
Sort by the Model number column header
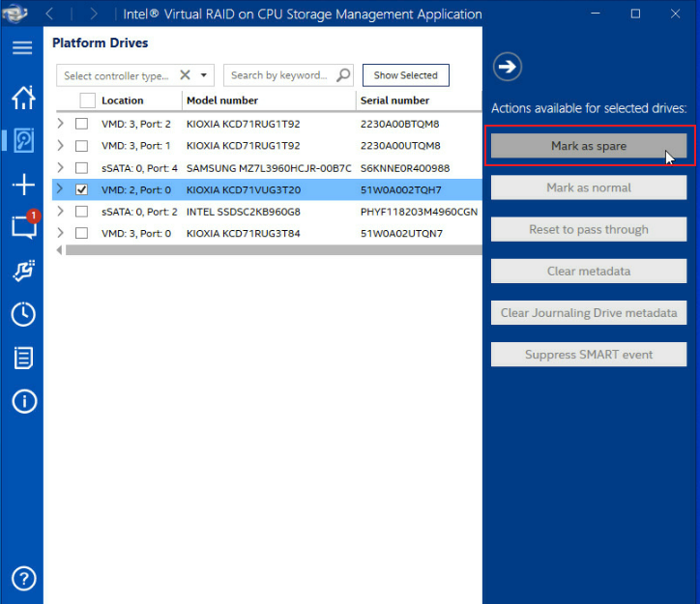(221, 101)
